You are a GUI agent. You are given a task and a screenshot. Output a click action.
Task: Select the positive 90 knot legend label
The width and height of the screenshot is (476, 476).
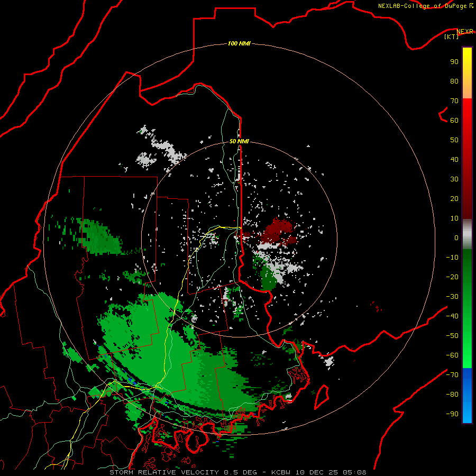click(454, 62)
